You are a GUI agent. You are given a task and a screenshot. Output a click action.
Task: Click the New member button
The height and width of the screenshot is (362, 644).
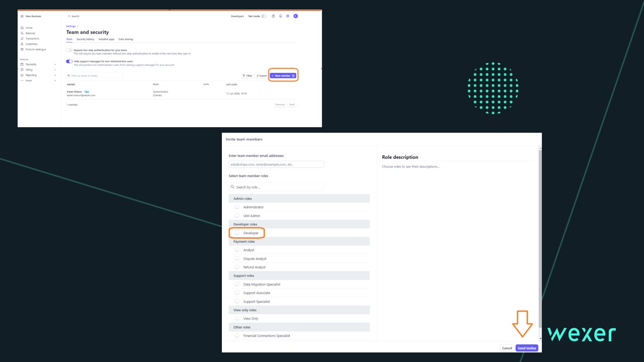(x=283, y=75)
